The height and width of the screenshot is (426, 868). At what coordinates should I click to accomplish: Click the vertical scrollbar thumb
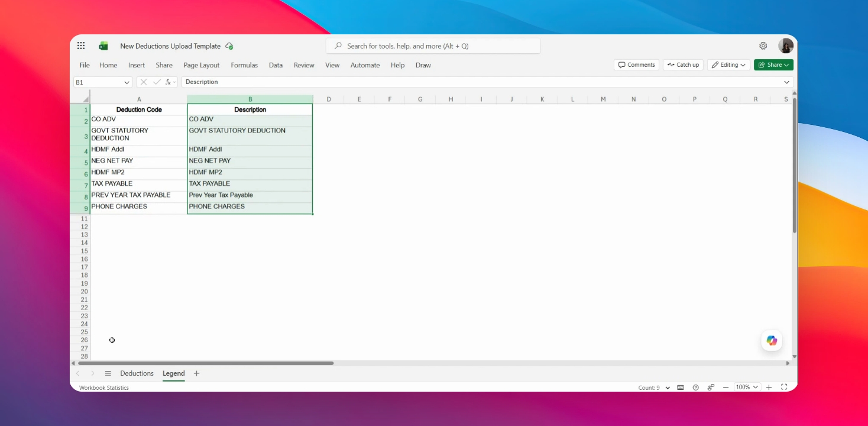[x=794, y=165]
